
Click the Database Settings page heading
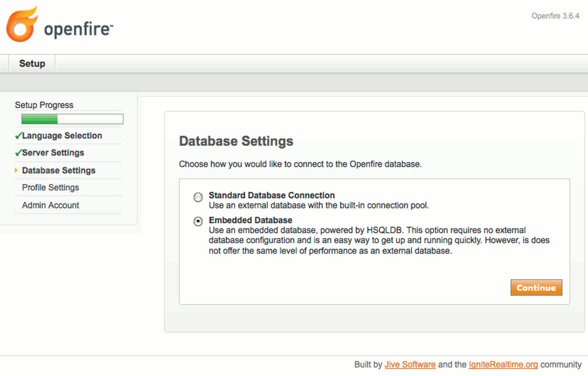(236, 141)
